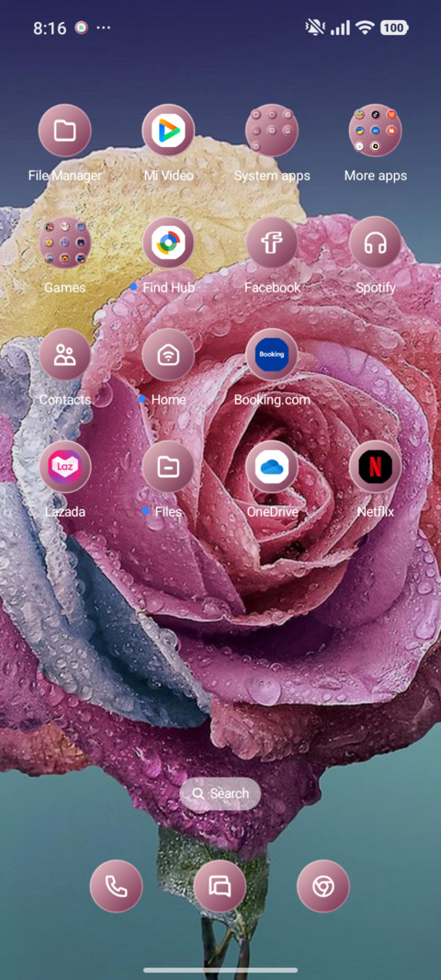Open the Contacts app

[x=65, y=354]
